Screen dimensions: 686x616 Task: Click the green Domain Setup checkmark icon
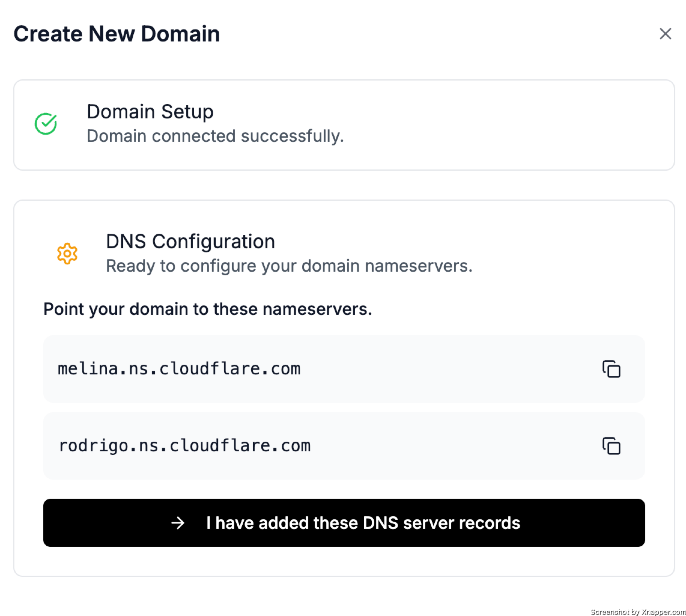click(x=46, y=124)
